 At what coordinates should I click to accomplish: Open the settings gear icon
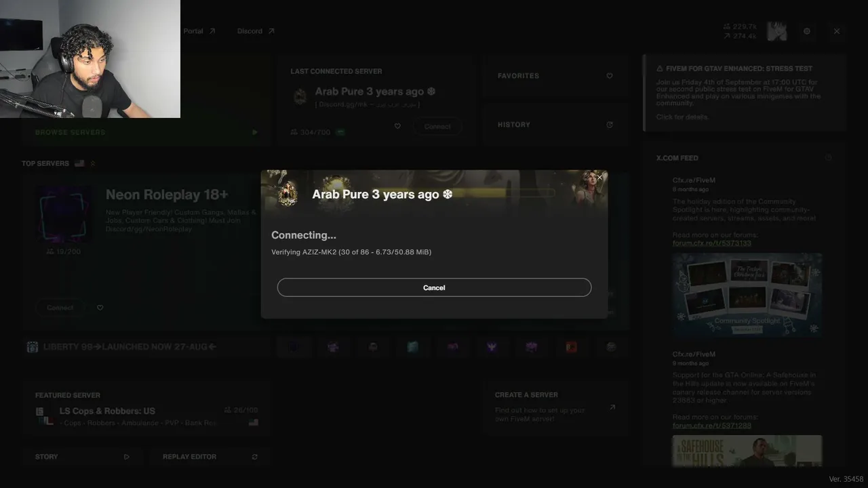pos(807,31)
